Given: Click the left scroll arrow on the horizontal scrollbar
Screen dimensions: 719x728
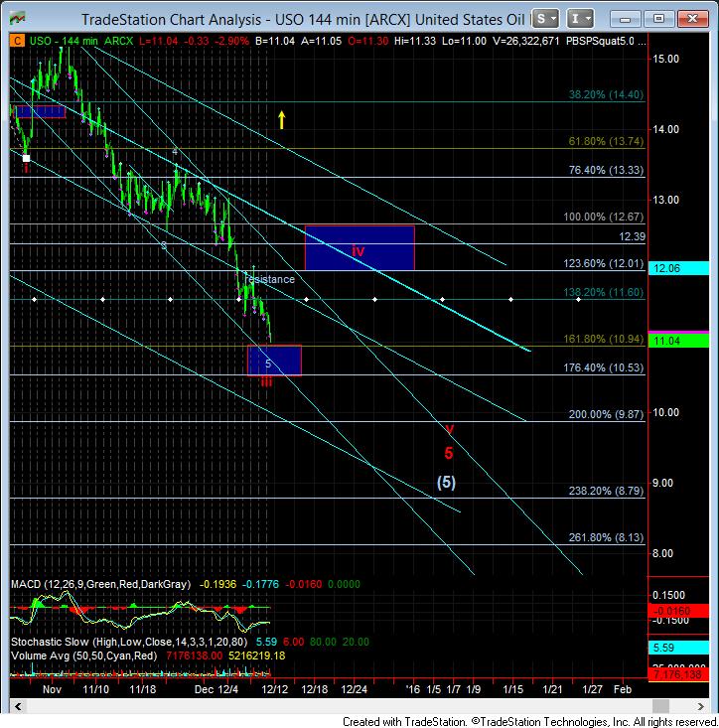Looking at the screenshot, I should [19, 706].
